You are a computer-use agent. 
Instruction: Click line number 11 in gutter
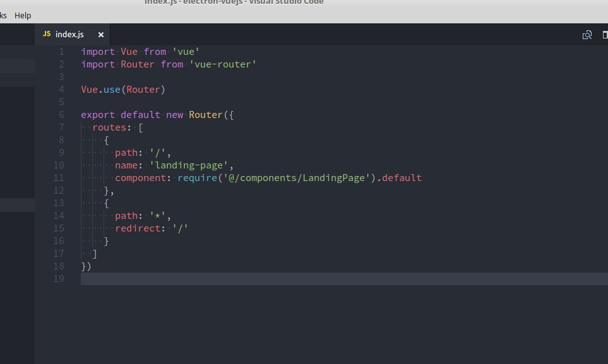point(59,178)
